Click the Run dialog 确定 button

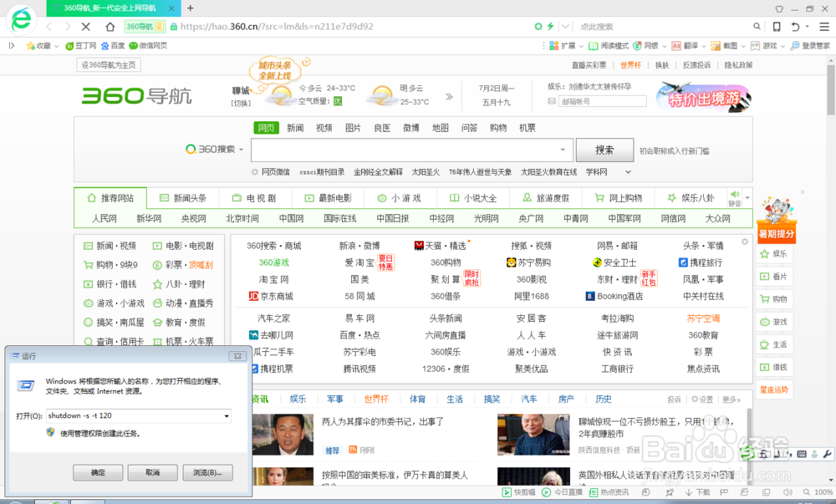[98, 472]
